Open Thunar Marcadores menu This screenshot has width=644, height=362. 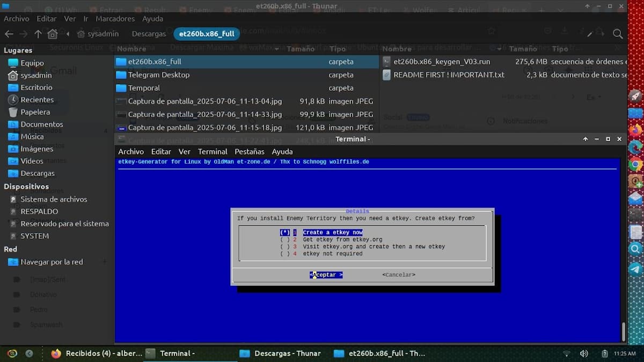115,18
